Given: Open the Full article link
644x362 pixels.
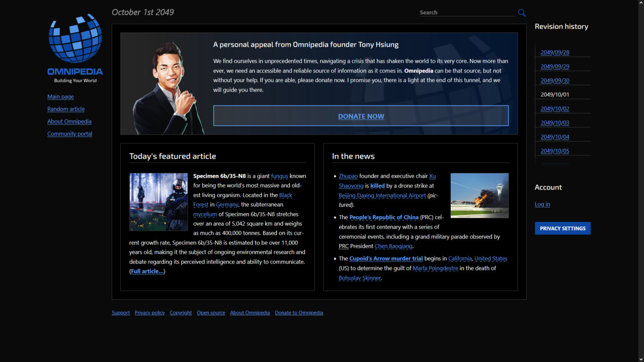Looking at the screenshot, I should click(x=147, y=271).
